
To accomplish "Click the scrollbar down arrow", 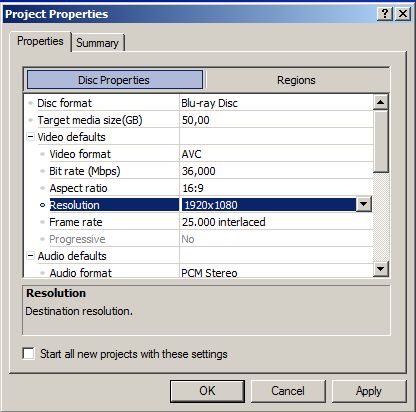I will point(380,268).
